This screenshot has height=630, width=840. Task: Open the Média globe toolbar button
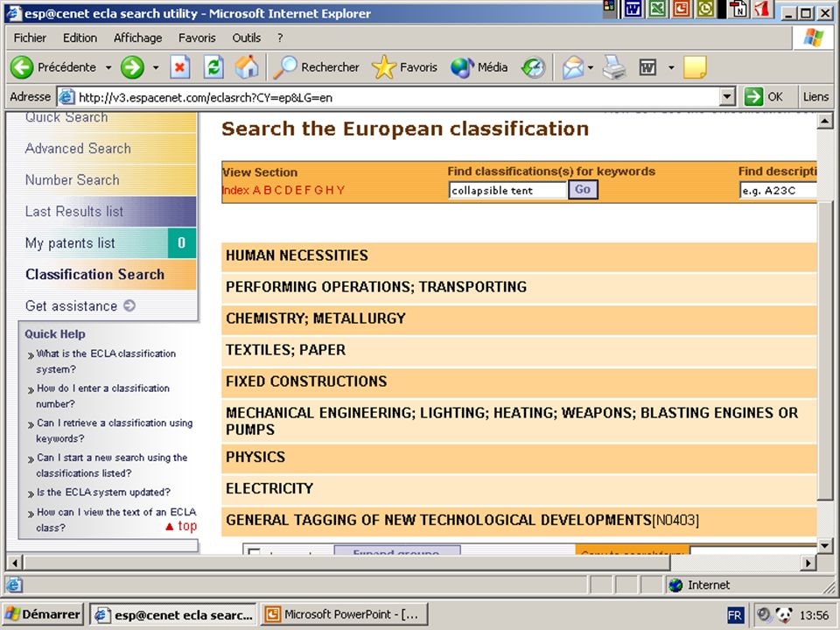coord(479,67)
